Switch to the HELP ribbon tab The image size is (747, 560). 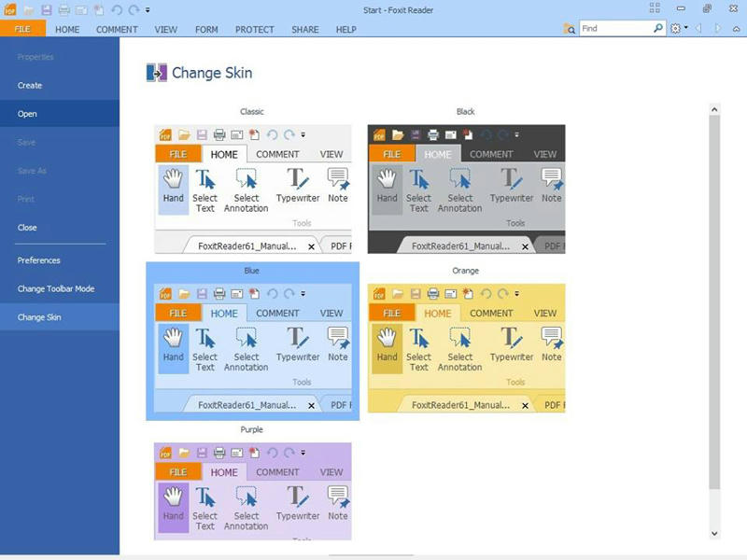345,30
